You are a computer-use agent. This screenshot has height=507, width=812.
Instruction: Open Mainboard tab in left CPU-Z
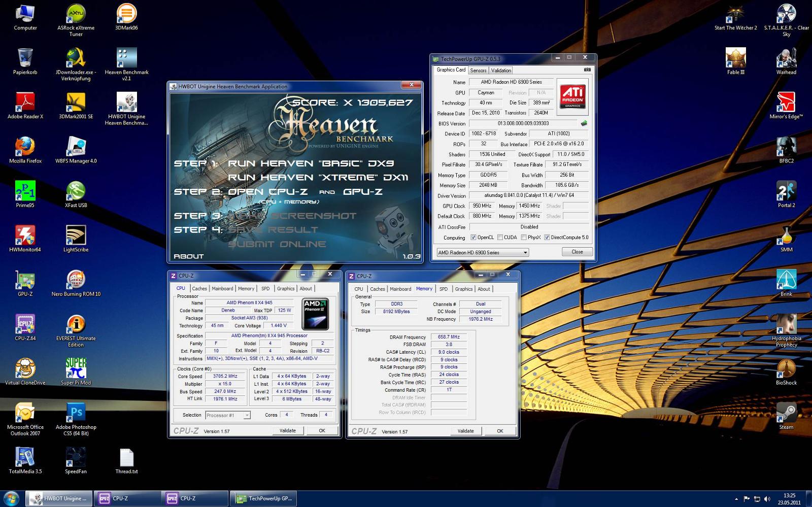pyautogui.click(x=222, y=288)
